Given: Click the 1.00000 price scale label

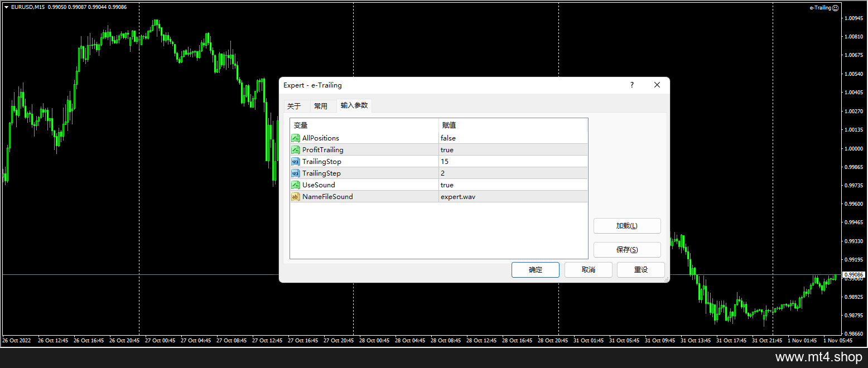Looking at the screenshot, I should (854, 149).
